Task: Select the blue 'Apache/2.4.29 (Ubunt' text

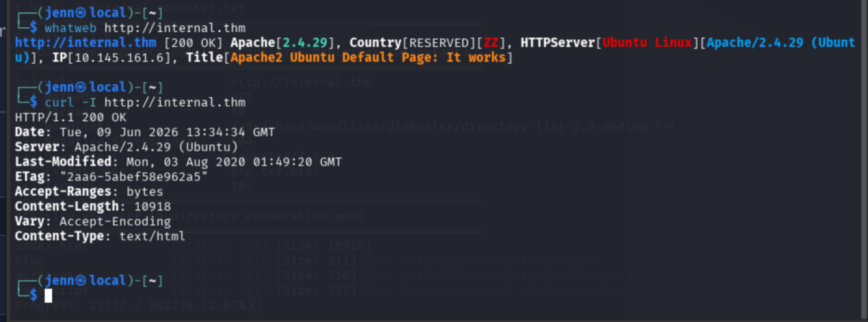Action: 781,43
